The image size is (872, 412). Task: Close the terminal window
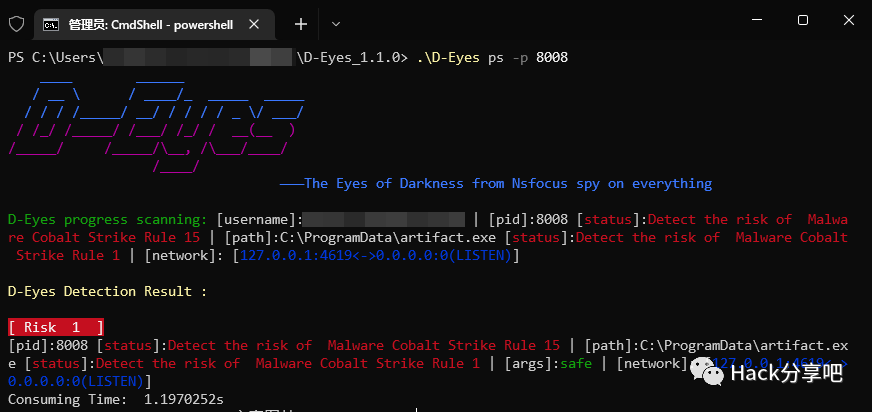(x=849, y=21)
